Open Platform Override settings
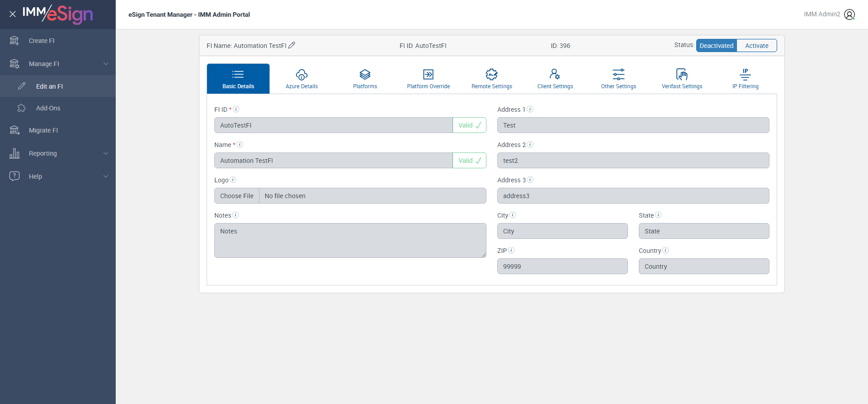Viewport: 868px width, 404px height. click(428, 79)
